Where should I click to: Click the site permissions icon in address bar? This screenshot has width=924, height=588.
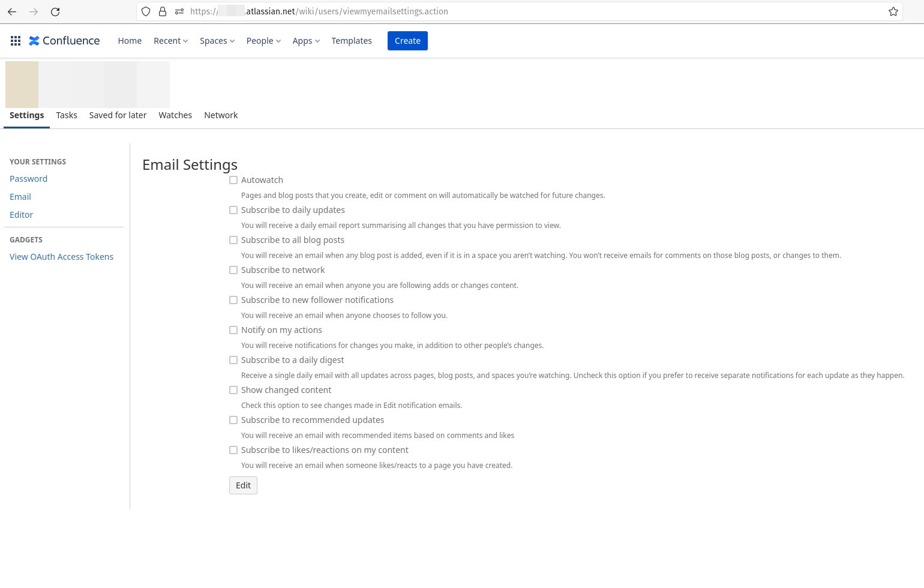(179, 11)
